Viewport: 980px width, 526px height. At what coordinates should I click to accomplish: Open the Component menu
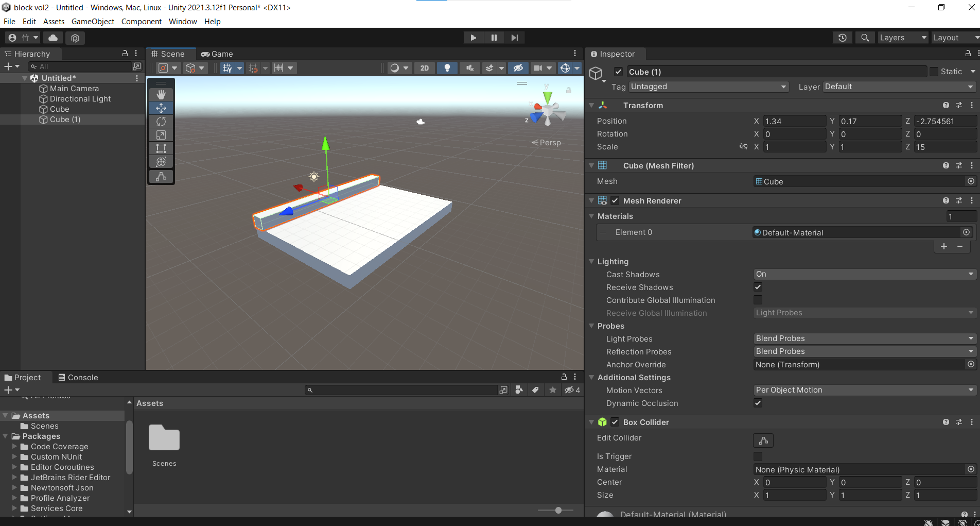(142, 21)
